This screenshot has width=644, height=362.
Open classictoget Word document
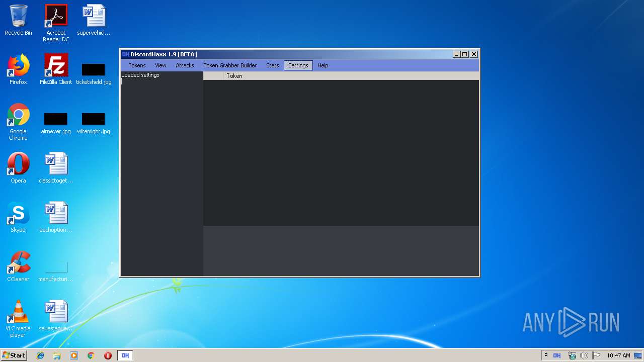point(56,168)
